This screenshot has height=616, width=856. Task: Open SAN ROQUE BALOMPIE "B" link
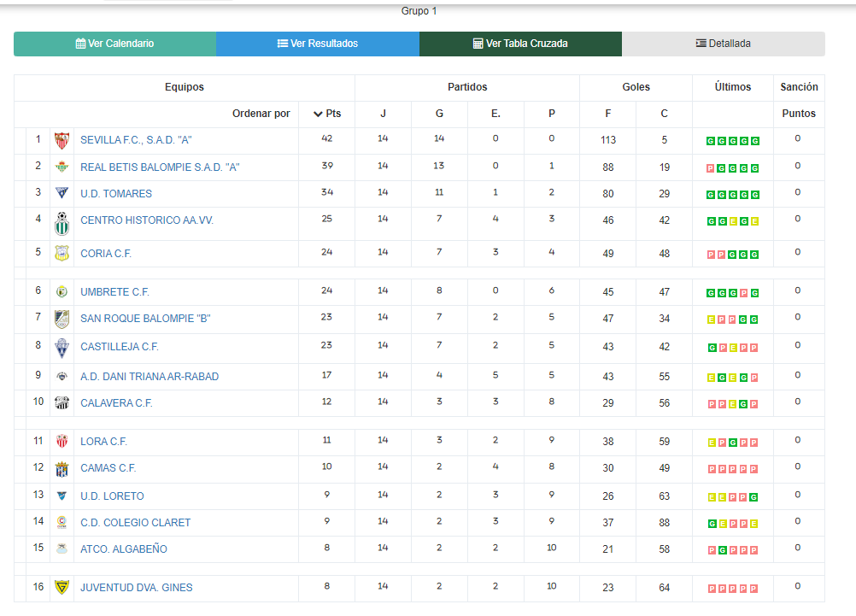[145, 319]
